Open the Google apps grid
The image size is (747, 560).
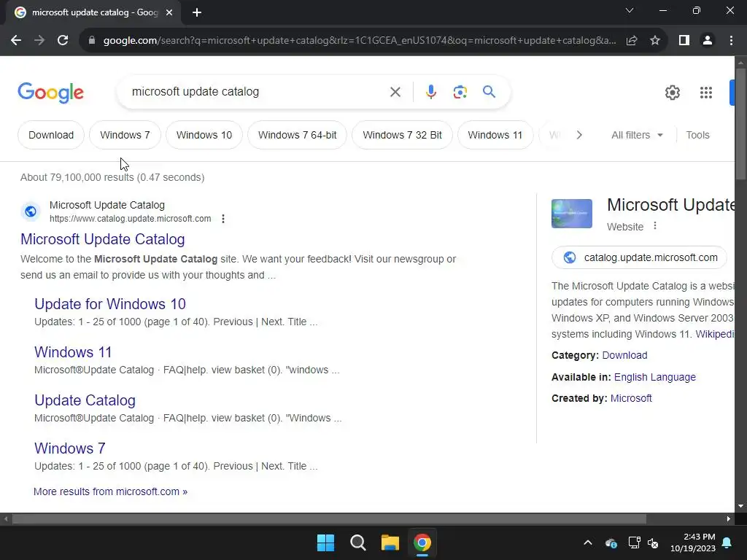706,93
